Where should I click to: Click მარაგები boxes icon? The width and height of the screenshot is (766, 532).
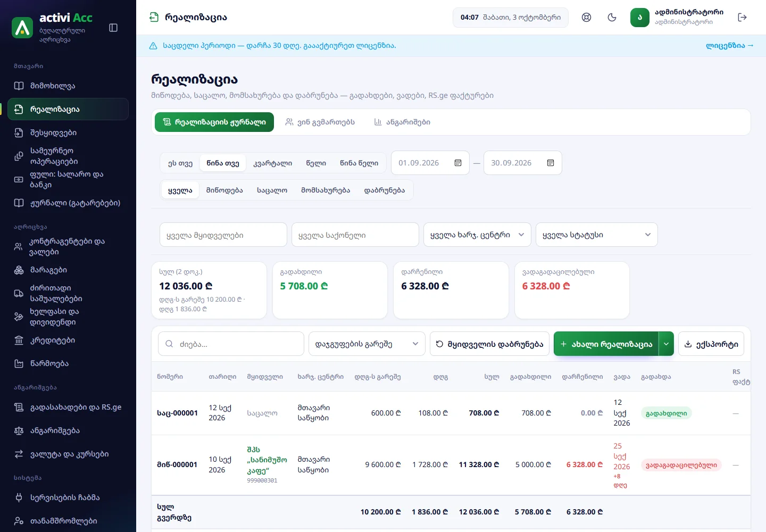point(19,270)
